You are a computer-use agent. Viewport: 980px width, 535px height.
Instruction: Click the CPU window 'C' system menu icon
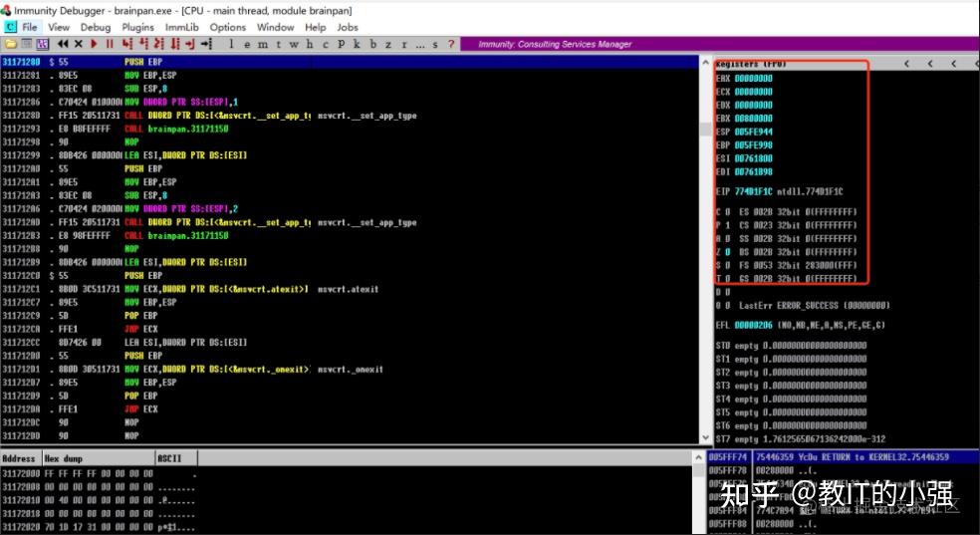(x=10, y=27)
